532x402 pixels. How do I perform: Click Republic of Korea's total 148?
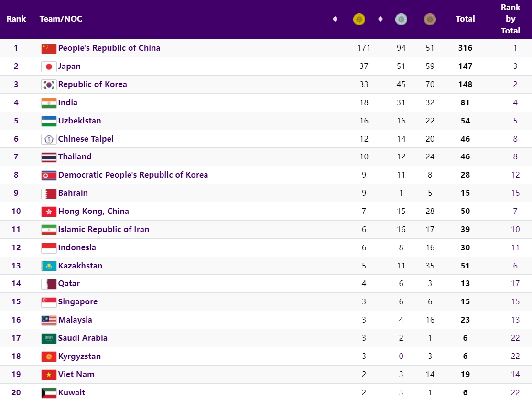[x=465, y=84]
